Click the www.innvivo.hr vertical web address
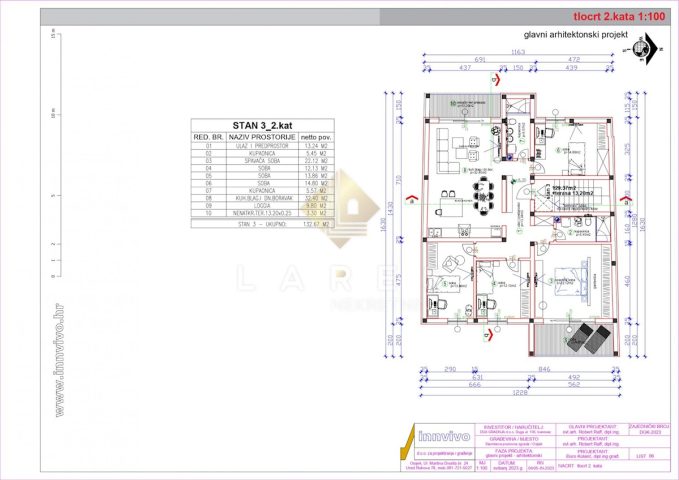 pyautogui.click(x=60, y=360)
